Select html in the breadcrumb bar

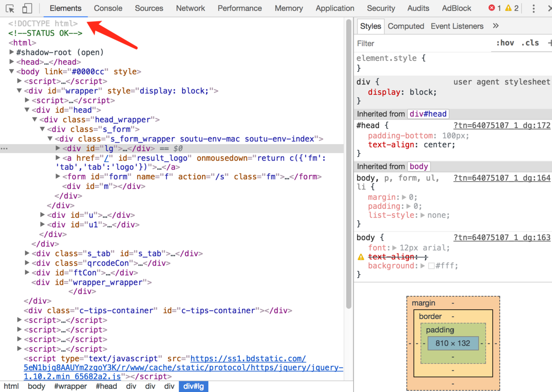coord(12,386)
